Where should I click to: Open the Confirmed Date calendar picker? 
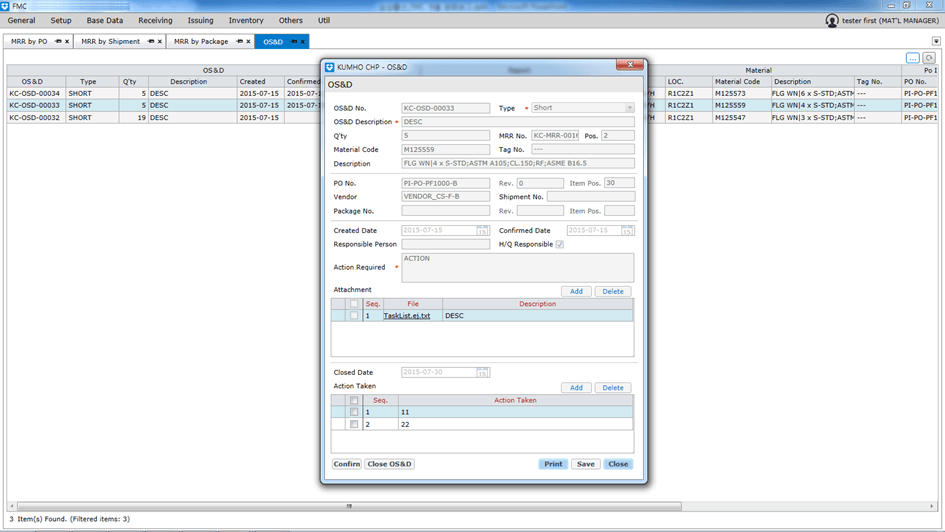[627, 231]
